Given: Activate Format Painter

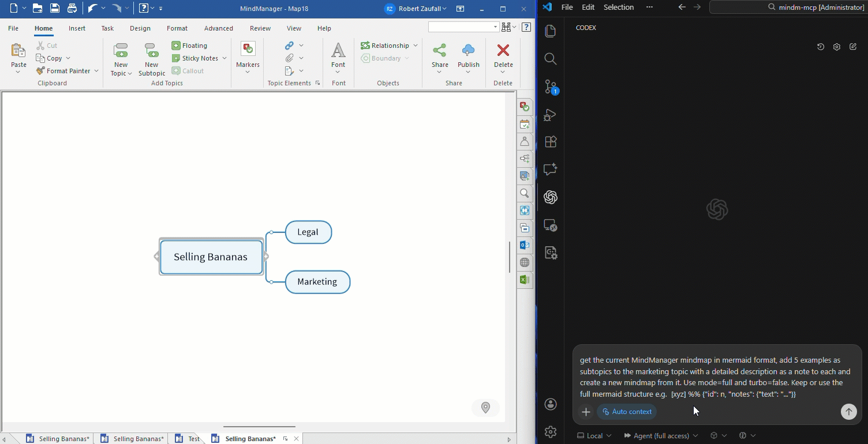Looking at the screenshot, I should 63,70.
